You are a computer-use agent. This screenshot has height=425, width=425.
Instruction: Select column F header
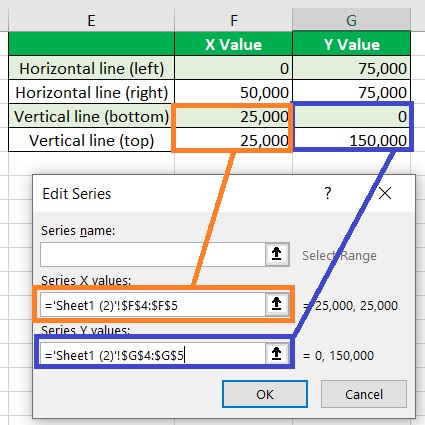(233, 20)
